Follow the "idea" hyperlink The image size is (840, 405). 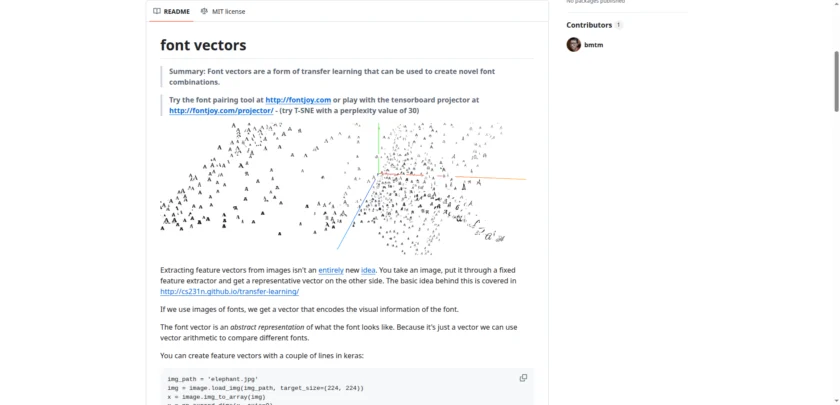coord(368,270)
